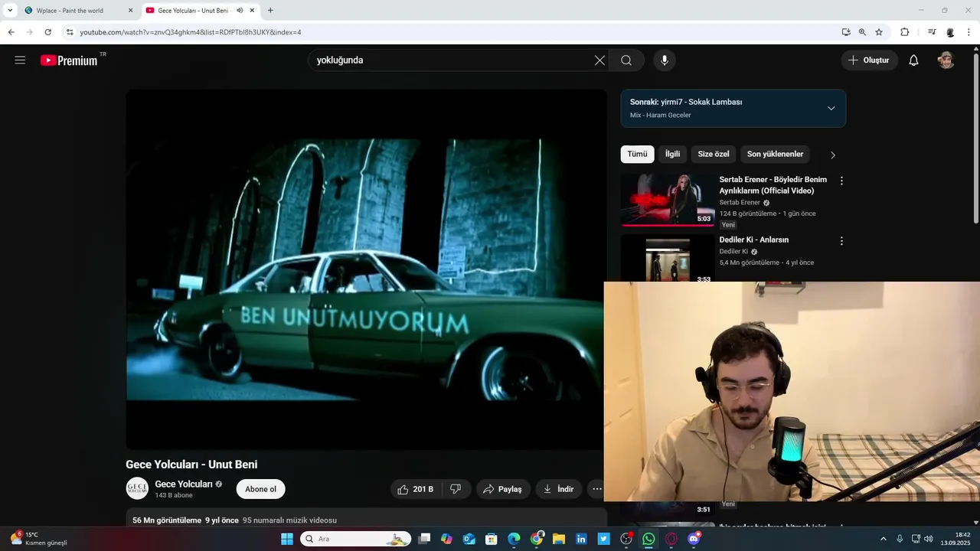Open the weather widget on taskbar
Screen dimensions: 980x551
click(38, 539)
